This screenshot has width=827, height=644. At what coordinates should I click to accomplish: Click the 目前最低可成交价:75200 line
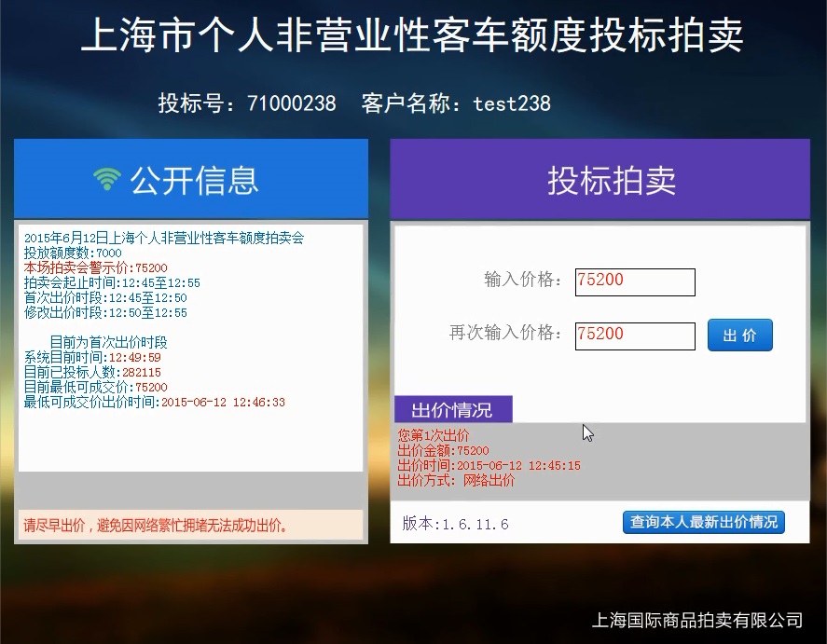[95, 388]
